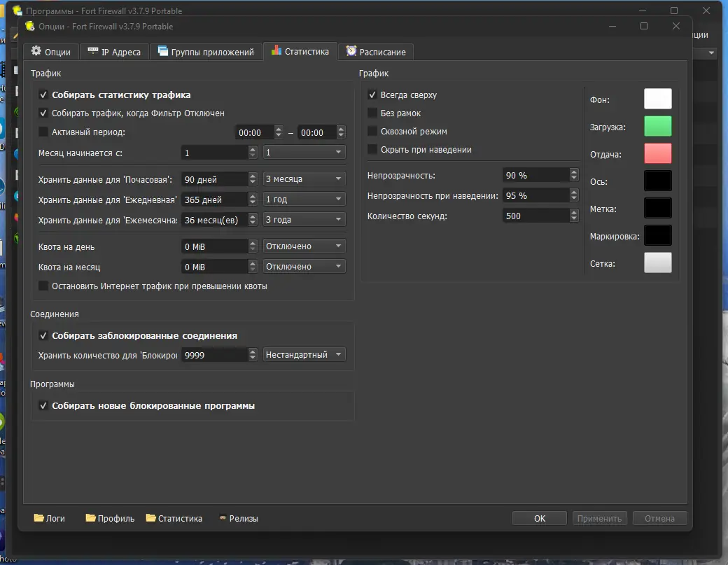The image size is (728, 565).
Task: Open the Логи folder icon
Action: click(39, 517)
